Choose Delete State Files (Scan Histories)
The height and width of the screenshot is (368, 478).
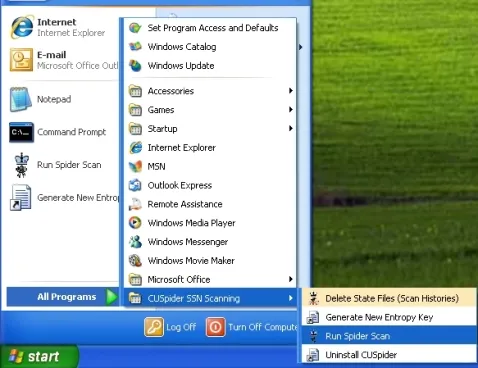point(389,298)
